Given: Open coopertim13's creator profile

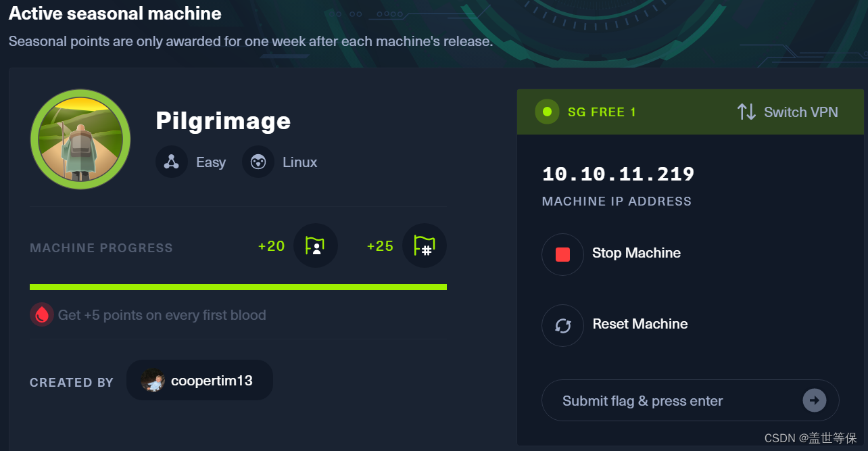Looking at the screenshot, I should (199, 380).
